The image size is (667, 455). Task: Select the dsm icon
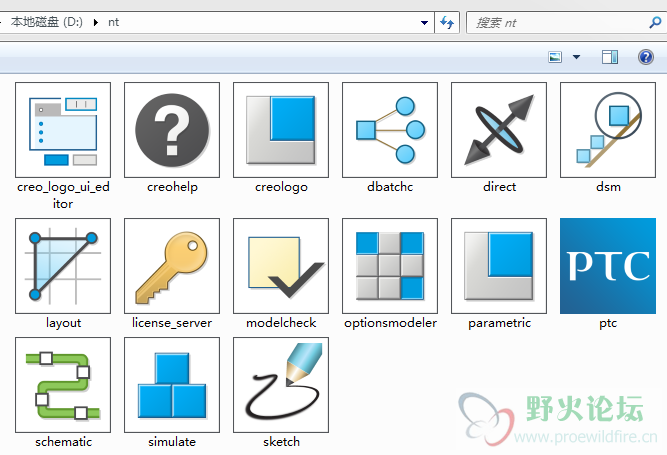[x=608, y=130]
